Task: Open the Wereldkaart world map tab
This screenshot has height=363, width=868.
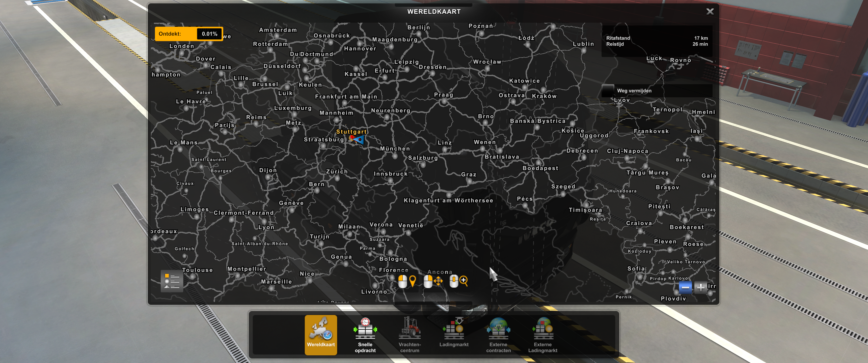Action: point(321,335)
